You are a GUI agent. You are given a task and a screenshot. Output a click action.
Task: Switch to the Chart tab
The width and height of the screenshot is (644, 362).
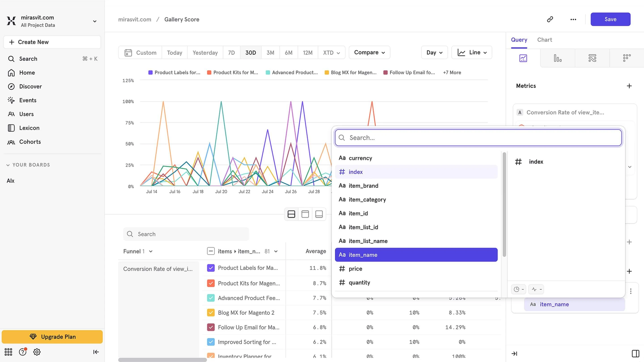[x=544, y=40]
